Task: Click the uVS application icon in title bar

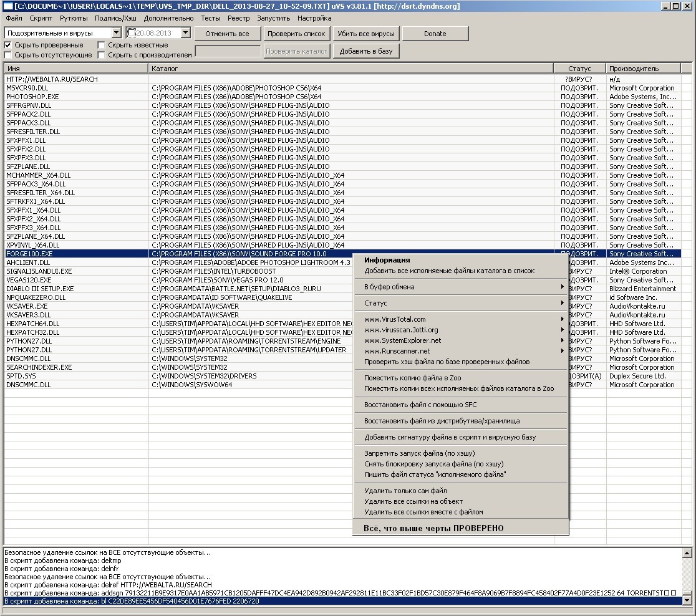Action: click(8, 6)
